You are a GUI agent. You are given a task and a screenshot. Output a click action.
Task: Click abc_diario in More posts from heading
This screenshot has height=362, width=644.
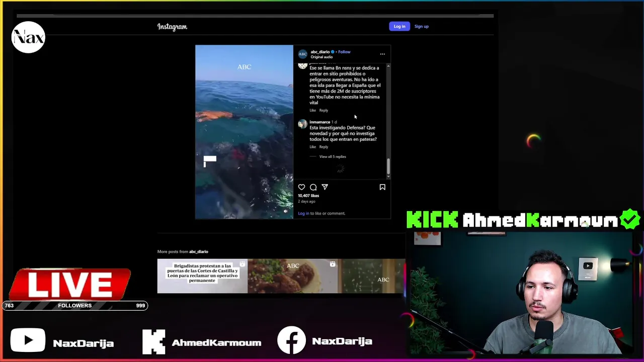(x=198, y=251)
